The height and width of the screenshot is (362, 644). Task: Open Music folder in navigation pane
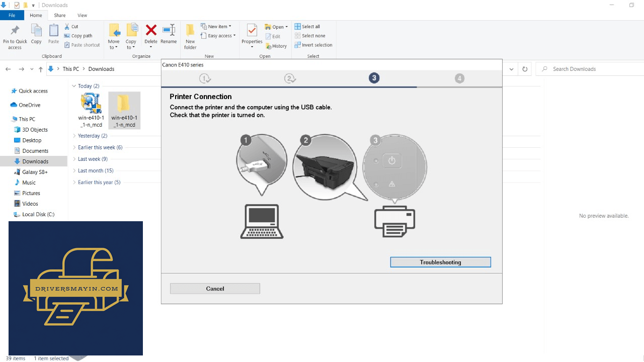(29, 183)
